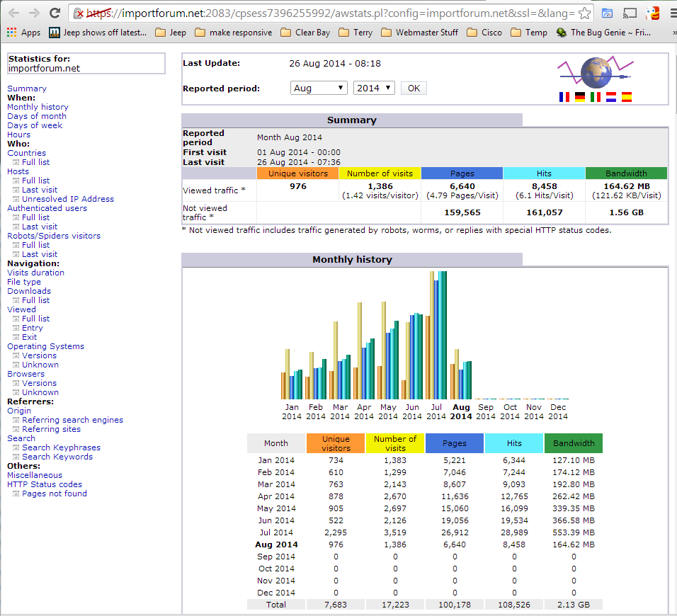Screen dimensions: 677x616
Task: Open the Origin referrers link
Action: (x=19, y=411)
